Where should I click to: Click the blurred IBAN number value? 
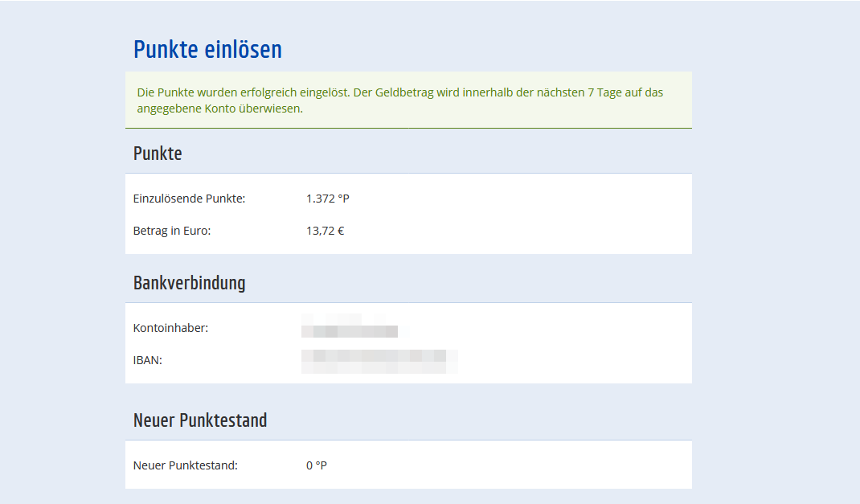click(378, 360)
